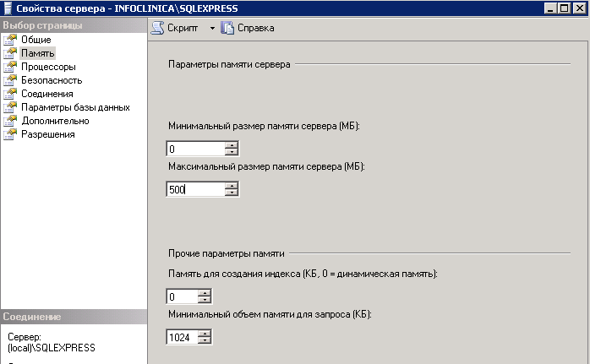The image size is (590, 364).
Task: Decrease minimum server memory with down arrow
Action: 232,152
